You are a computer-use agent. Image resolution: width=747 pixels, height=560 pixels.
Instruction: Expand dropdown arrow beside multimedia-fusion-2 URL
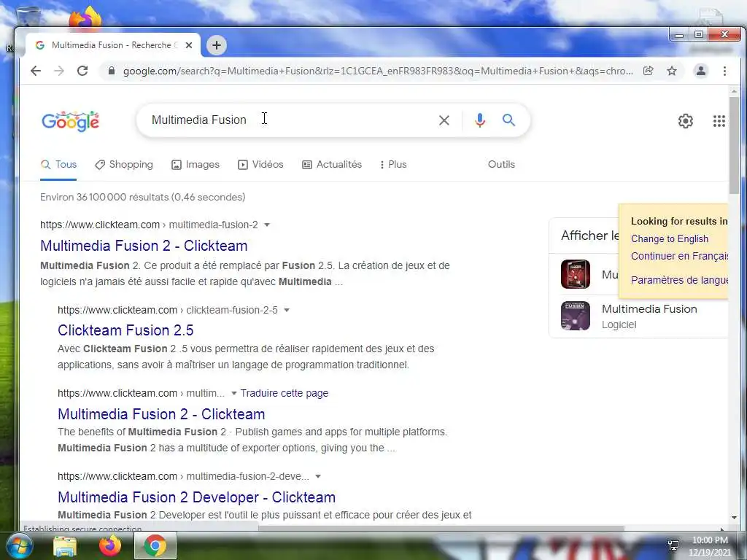[x=267, y=225]
